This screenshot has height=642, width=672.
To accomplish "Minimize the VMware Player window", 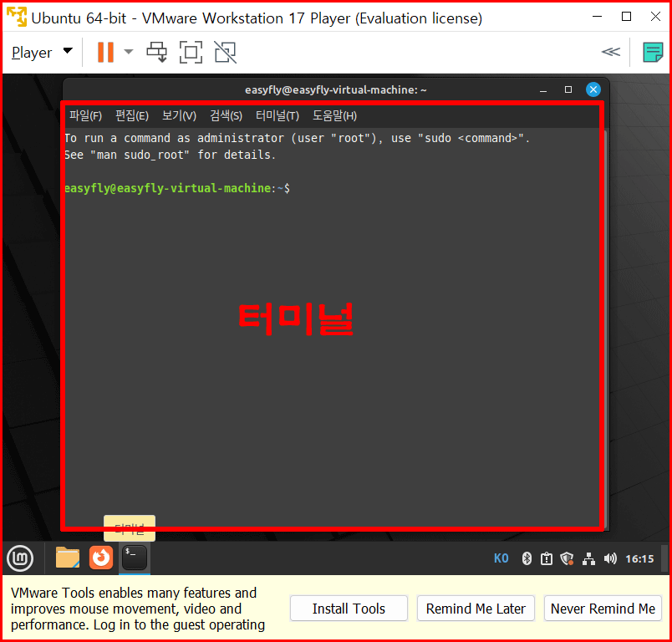I will [597, 17].
